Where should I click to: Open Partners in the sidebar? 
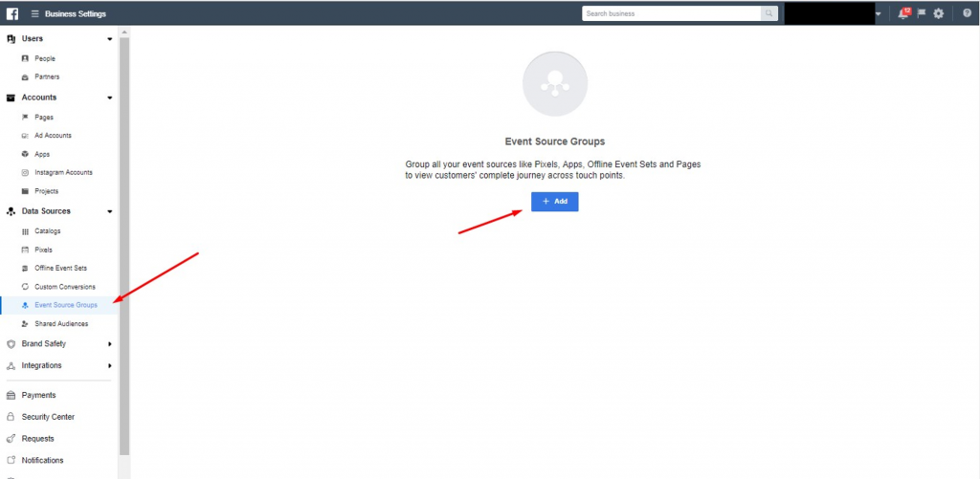click(47, 76)
